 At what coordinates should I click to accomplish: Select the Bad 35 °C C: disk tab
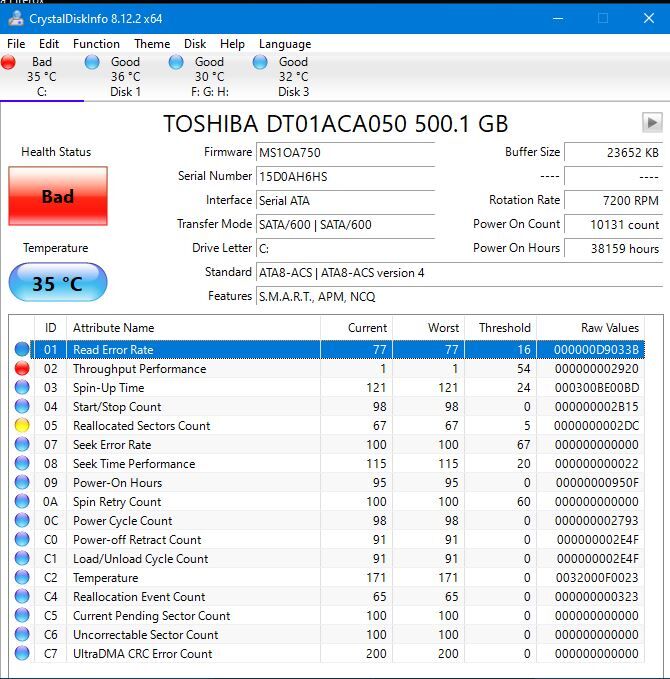(x=42, y=77)
